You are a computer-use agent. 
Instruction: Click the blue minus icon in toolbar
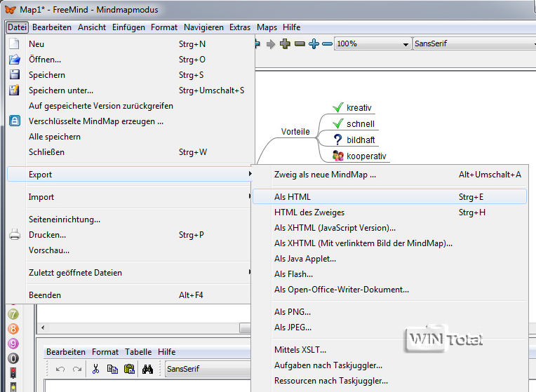click(327, 43)
